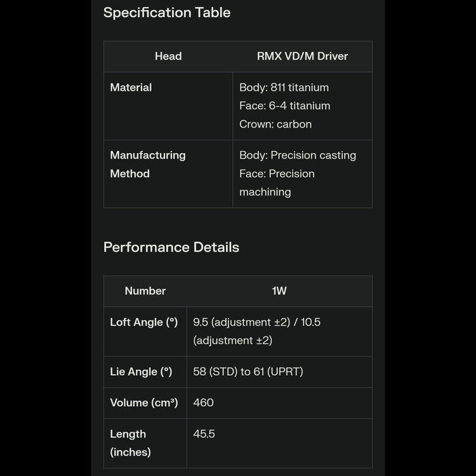Click the Body: Precision casting text
The width and height of the screenshot is (476, 476).
[x=298, y=155]
